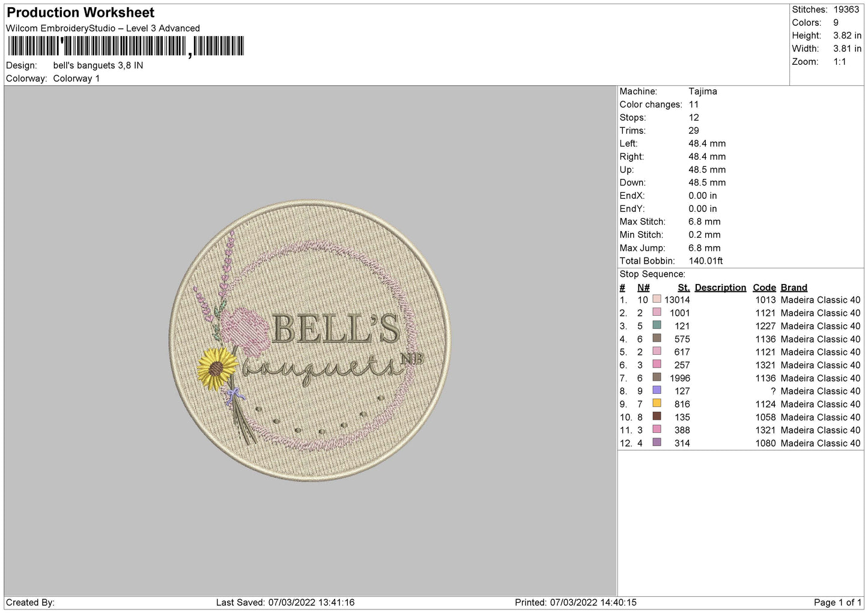Click the Last Saved timestamp 07/03/2022 13:41:16
The height and width of the screenshot is (613, 868).
coord(311,602)
